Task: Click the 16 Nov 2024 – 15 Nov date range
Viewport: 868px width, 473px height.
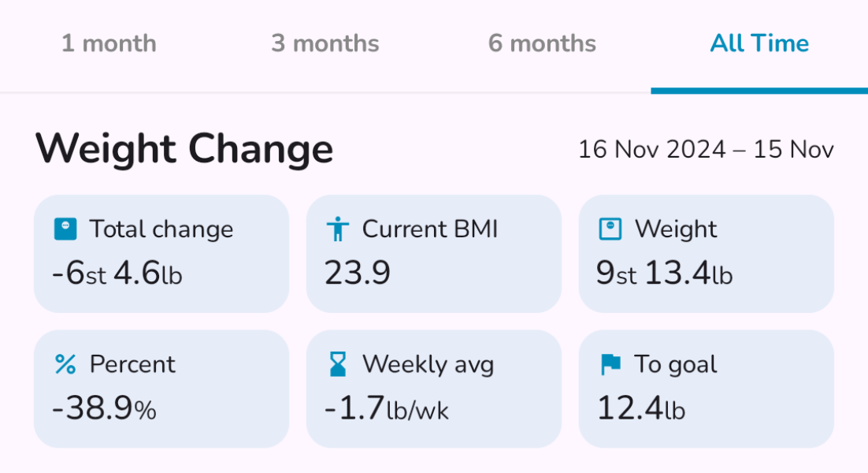Action: click(x=706, y=150)
